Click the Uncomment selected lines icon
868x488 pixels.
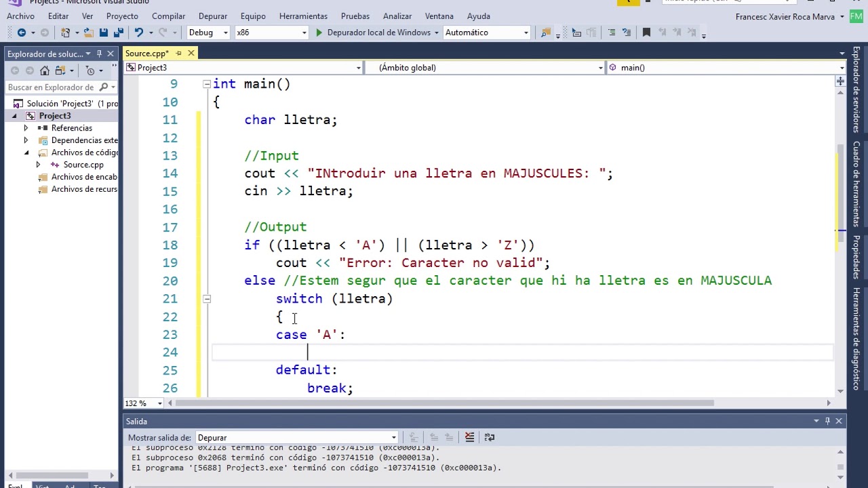pyautogui.click(x=625, y=33)
